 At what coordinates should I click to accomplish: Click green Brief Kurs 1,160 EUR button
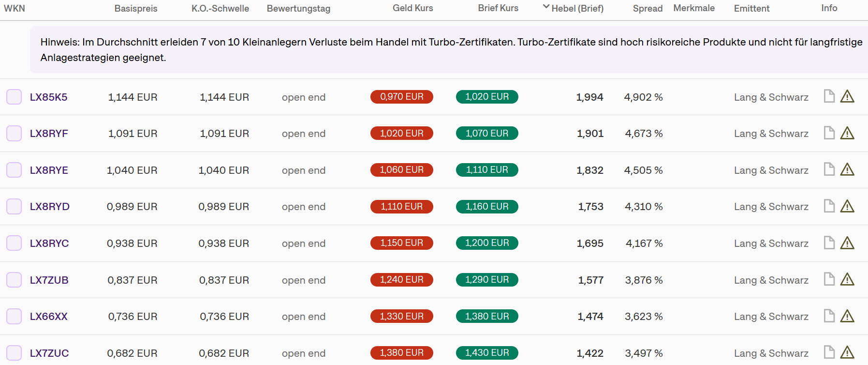487,207
